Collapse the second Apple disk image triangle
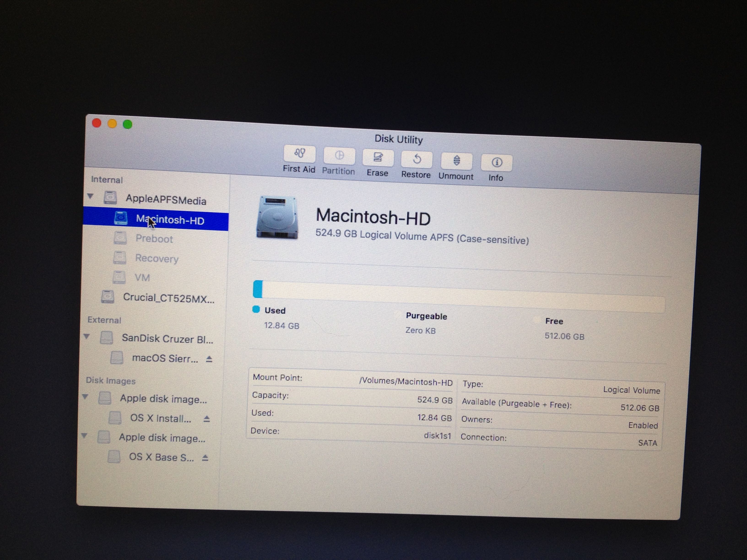Viewport: 747px width, 560px height. point(84,436)
